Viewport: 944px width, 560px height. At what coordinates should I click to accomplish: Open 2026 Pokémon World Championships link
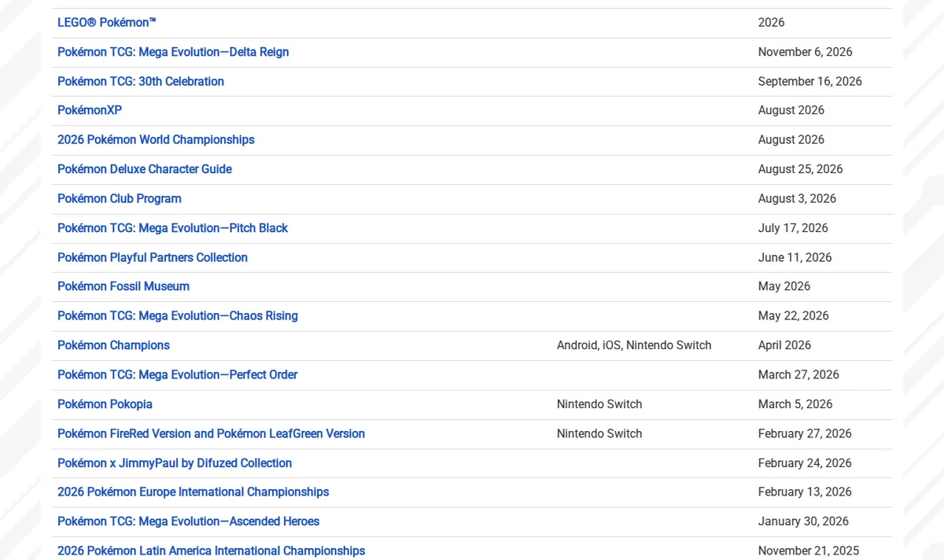pos(156,140)
